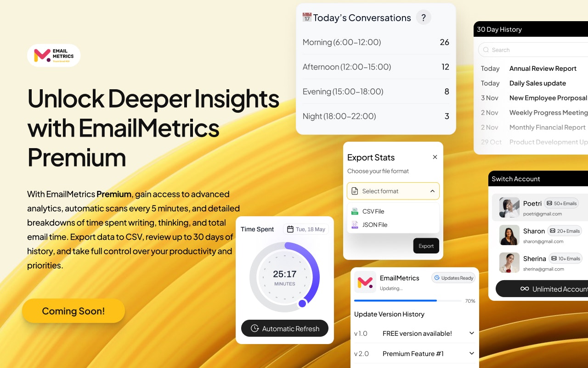Click the calendar icon next to Tue, 18 May
Viewport: 588px width, 368px height.
point(290,229)
